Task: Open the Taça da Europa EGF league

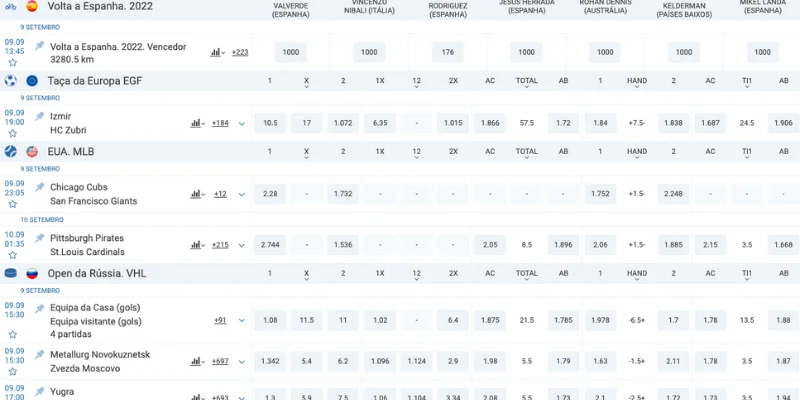Action: coord(95,81)
